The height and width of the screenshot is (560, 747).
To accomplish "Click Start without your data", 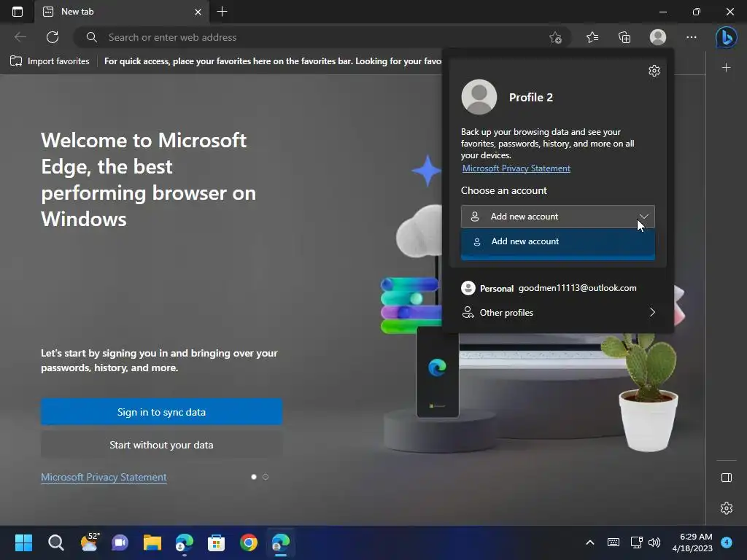I will pos(161,445).
